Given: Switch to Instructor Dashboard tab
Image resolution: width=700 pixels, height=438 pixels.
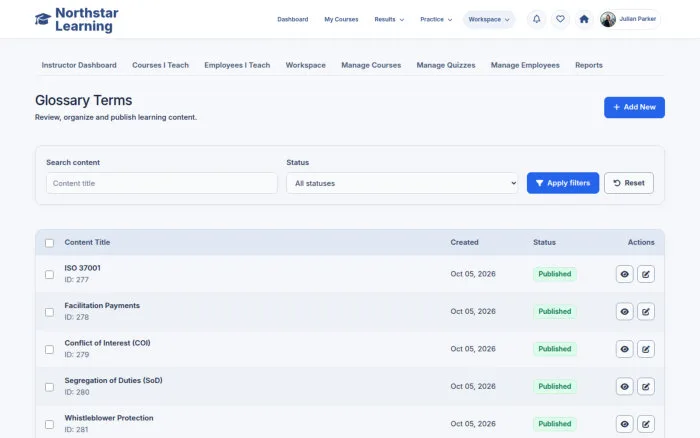Looking at the screenshot, I should pyautogui.click(x=79, y=65).
